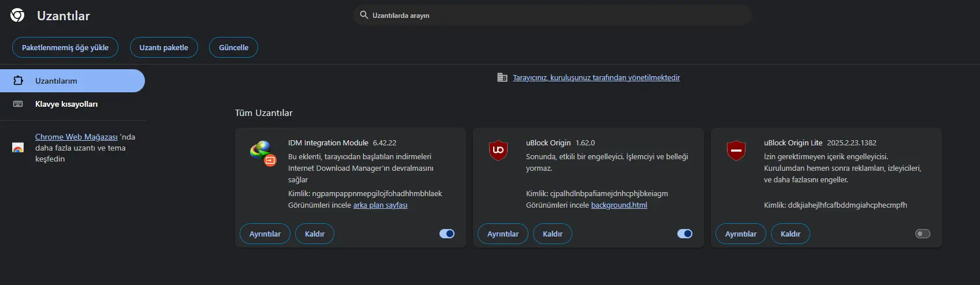This screenshot has width=980, height=285.
Task: Click the uBlock Origin shield icon
Action: [x=498, y=150]
